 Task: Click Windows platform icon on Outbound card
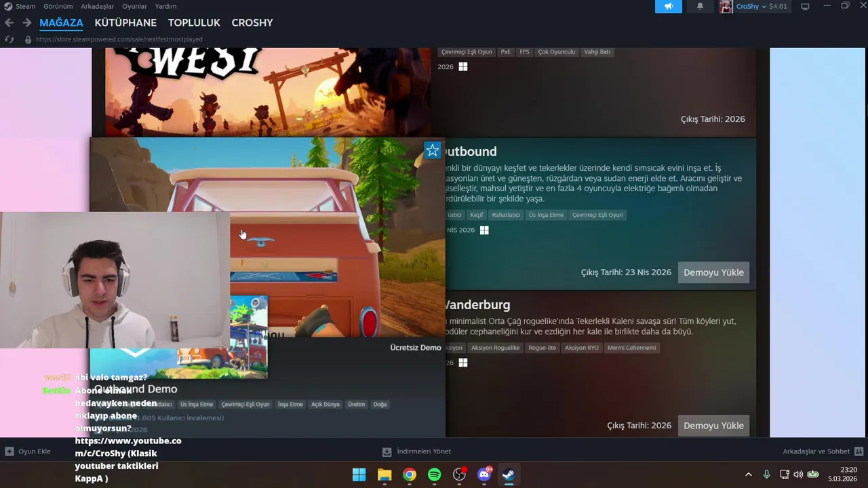[484, 230]
